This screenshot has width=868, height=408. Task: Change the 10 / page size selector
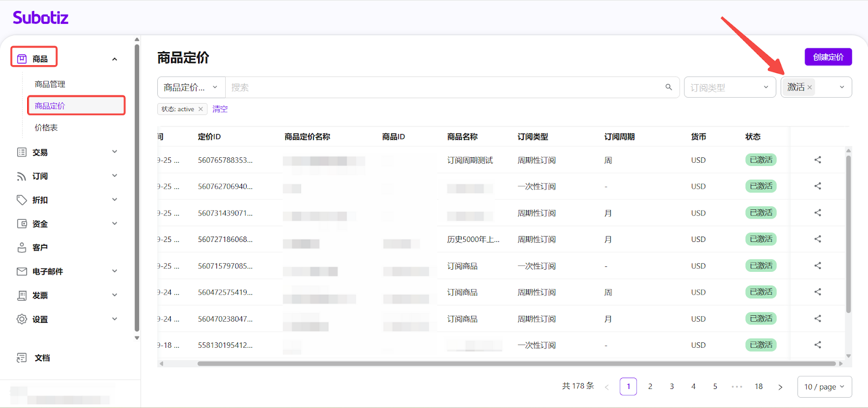[x=824, y=387]
